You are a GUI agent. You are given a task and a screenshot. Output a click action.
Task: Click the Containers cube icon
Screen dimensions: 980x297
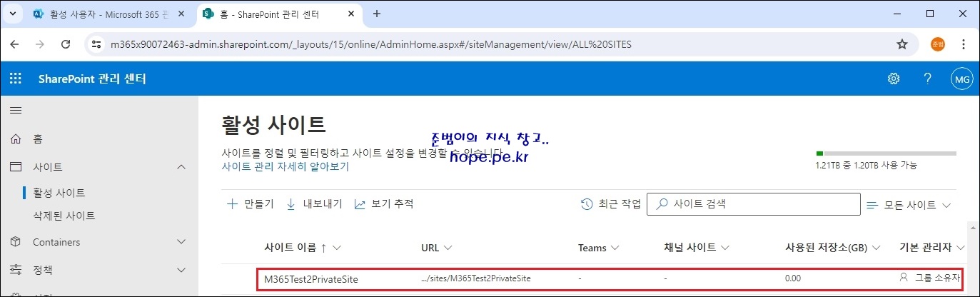tap(16, 242)
